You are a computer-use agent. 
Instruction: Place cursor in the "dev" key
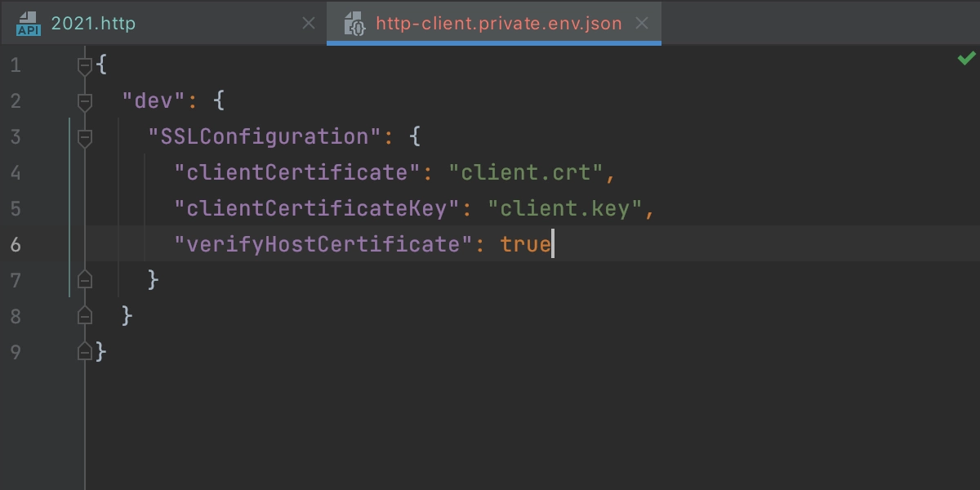[x=154, y=101]
